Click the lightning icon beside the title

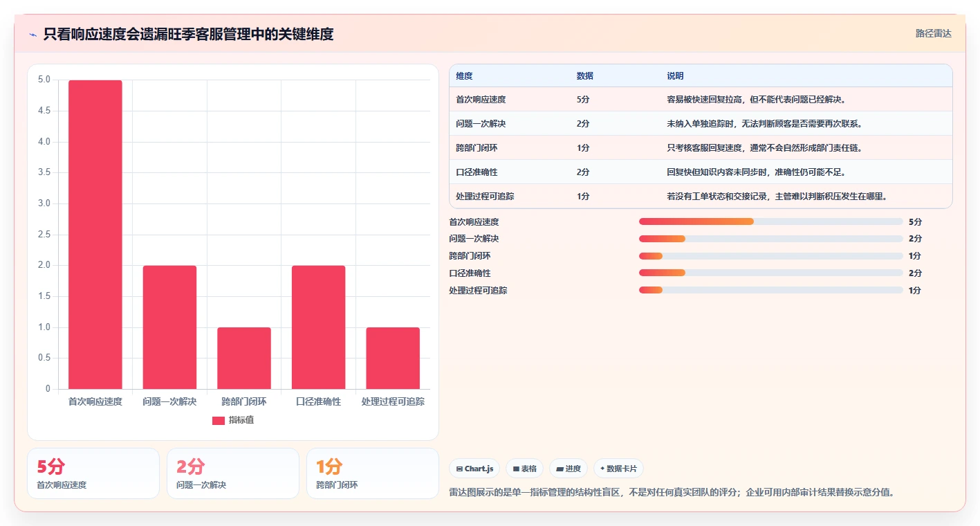[33, 35]
